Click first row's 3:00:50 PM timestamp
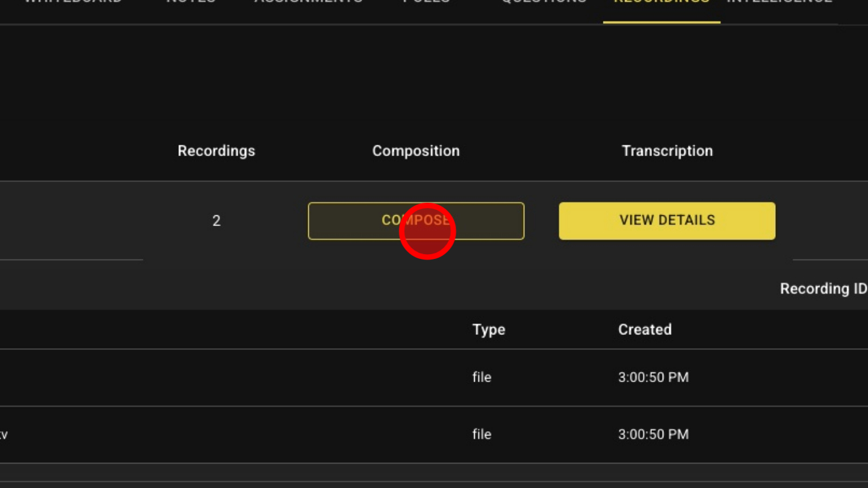The height and width of the screenshot is (488, 868). pyautogui.click(x=653, y=377)
